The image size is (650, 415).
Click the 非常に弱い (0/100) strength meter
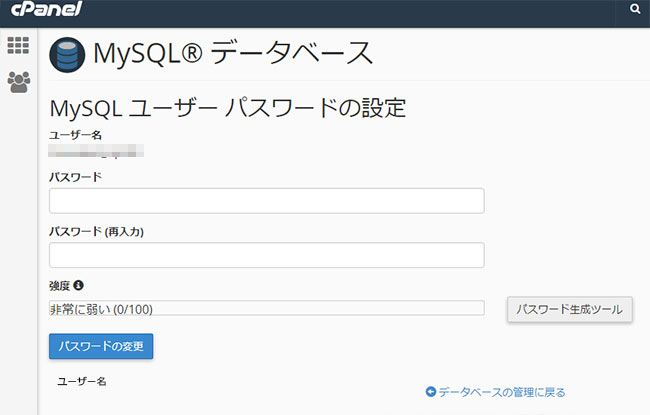coord(267,308)
